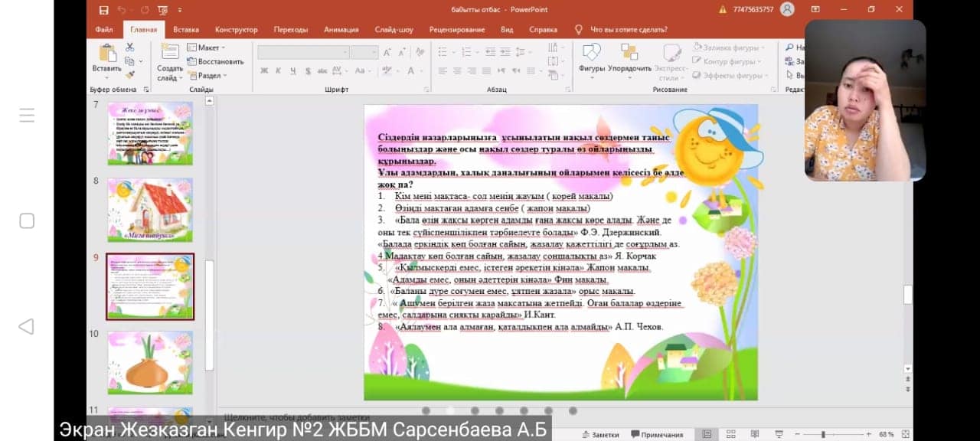The image size is (980, 441).
Task: Open the Вставка ribbon tab
Action: pyautogui.click(x=186, y=30)
